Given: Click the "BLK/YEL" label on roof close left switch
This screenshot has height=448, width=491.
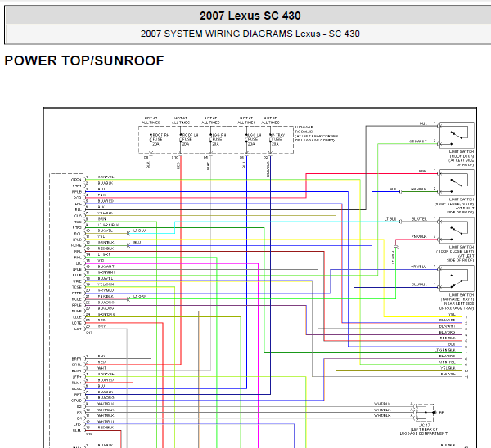Looking at the screenshot, I should click(x=419, y=219).
